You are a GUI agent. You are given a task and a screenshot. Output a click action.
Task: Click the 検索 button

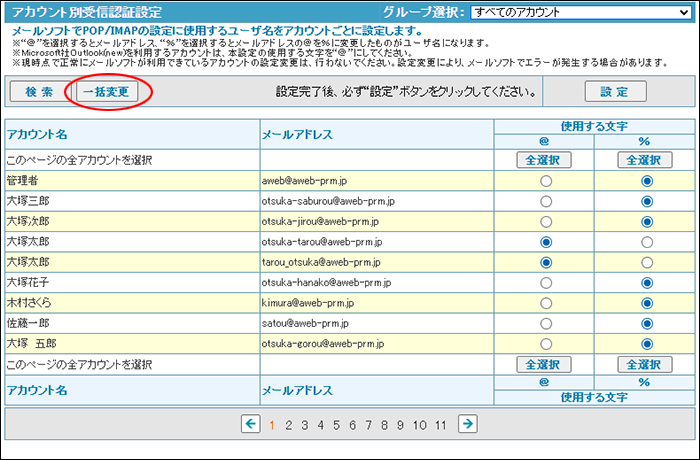coord(39,92)
